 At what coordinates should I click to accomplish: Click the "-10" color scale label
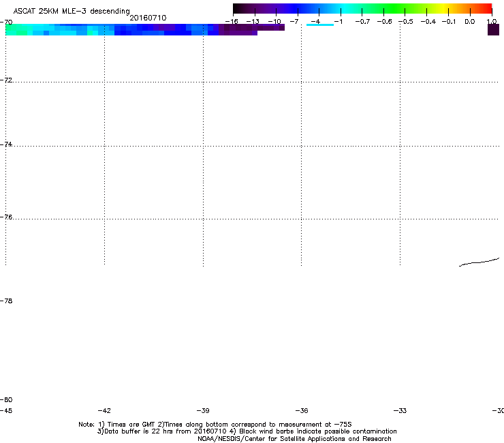[274, 22]
